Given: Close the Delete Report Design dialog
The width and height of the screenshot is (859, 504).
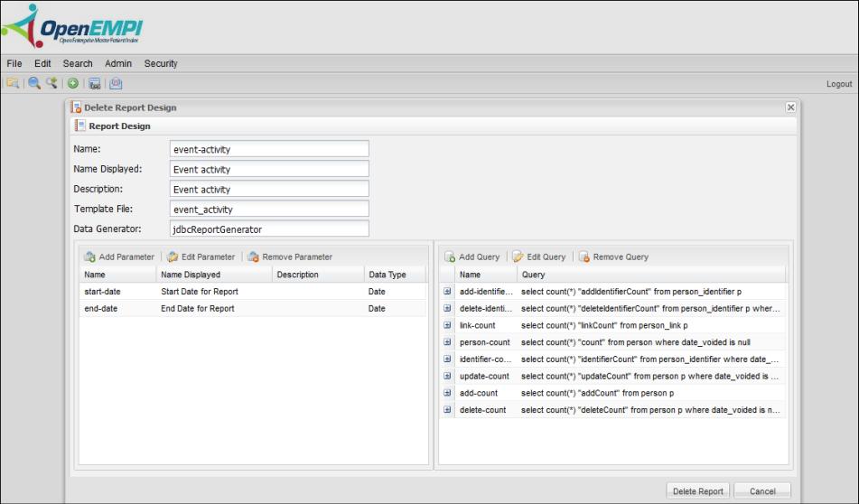Looking at the screenshot, I should (790, 107).
